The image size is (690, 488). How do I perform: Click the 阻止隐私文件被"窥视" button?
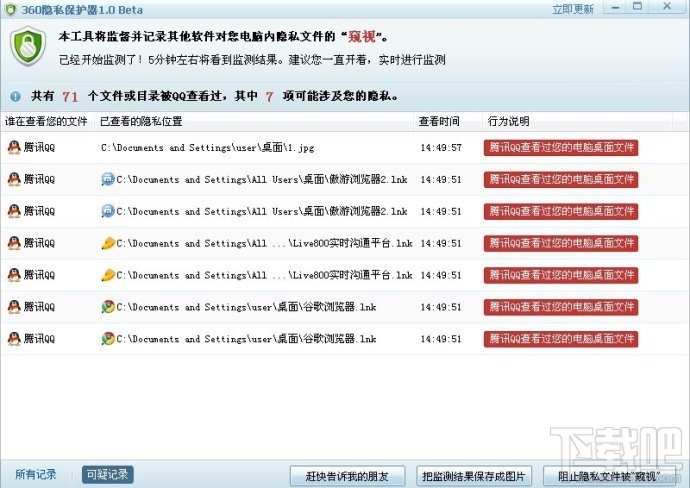[x=609, y=476]
